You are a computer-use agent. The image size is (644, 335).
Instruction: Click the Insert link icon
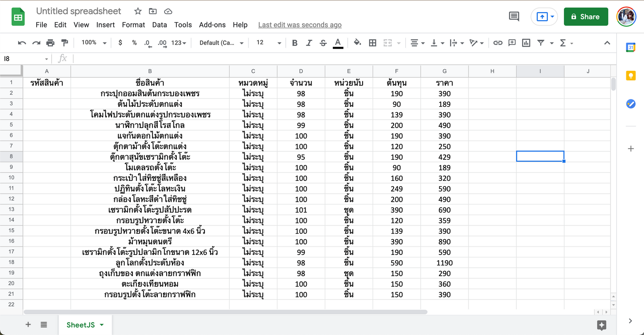coord(498,43)
